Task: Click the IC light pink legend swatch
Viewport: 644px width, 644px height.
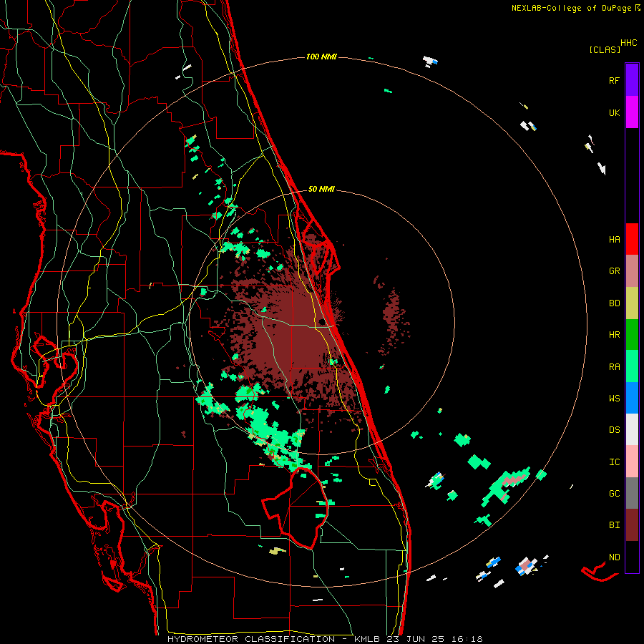Action: 632,462
